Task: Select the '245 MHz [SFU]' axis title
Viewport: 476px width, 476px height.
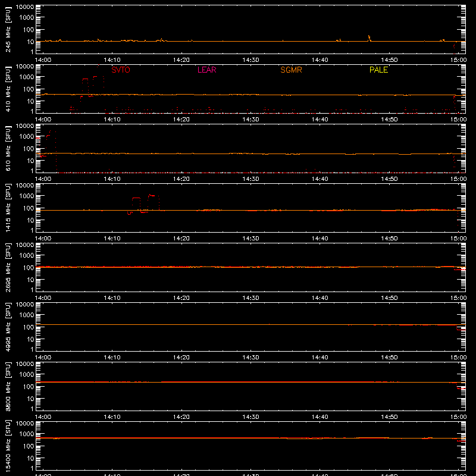Action: click(x=8, y=29)
